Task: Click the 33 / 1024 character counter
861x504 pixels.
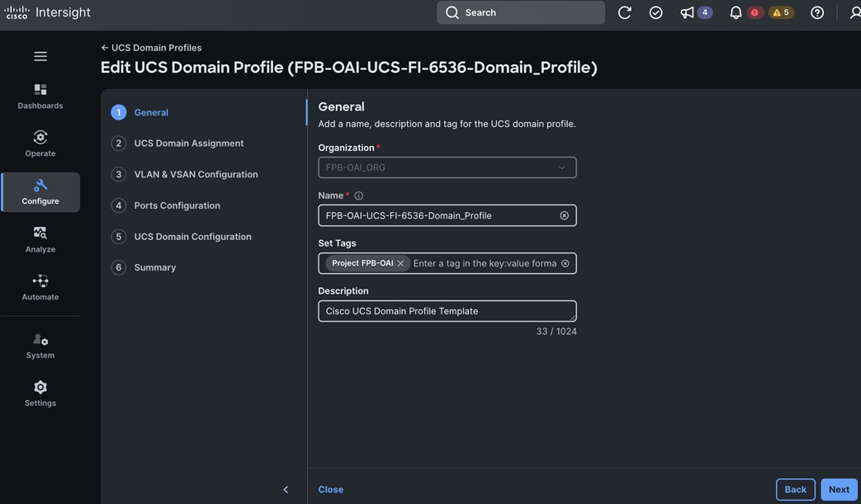Action: (556, 332)
